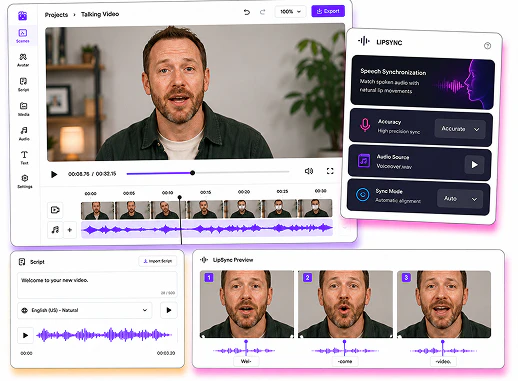Click the LipSync waveform header icon

coord(364,41)
